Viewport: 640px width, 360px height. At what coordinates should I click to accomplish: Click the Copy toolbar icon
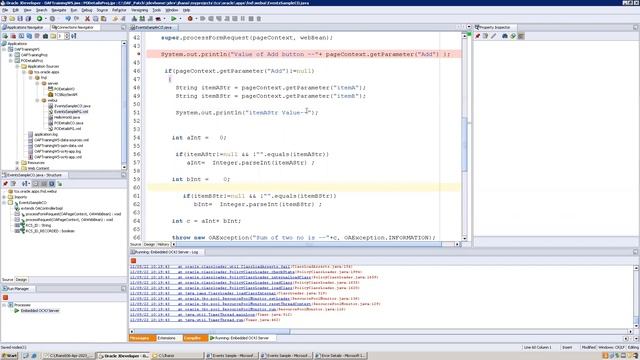pos(95,18)
